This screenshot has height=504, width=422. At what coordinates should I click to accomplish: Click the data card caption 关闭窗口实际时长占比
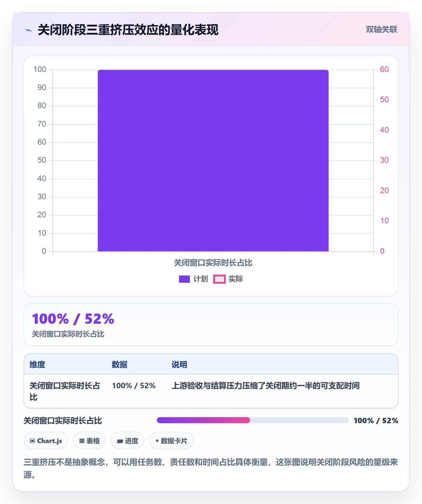point(68,334)
